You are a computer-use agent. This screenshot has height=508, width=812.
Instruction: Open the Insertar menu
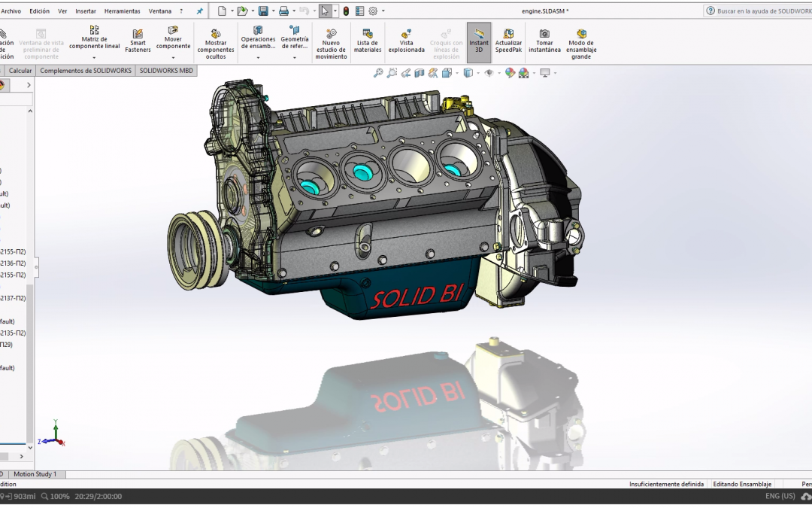tap(86, 11)
